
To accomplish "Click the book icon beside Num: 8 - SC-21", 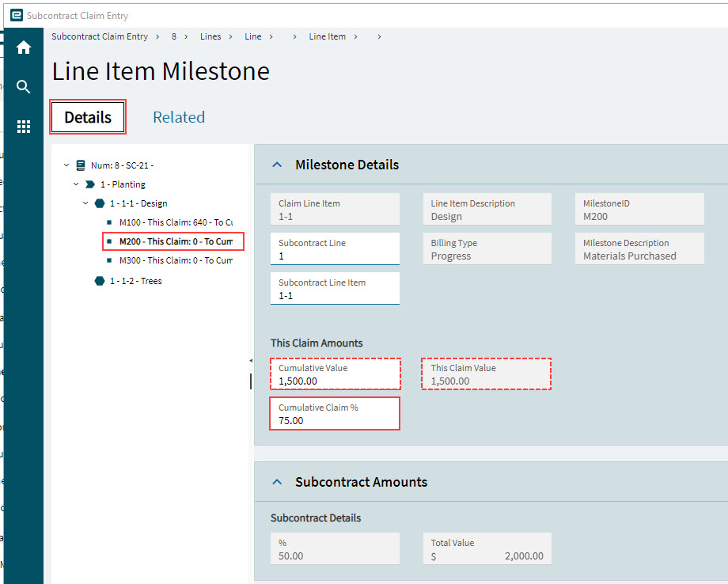I will (81, 165).
